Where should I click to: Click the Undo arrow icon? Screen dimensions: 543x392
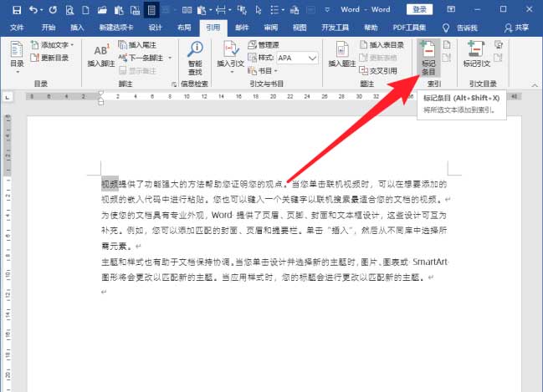point(33,10)
